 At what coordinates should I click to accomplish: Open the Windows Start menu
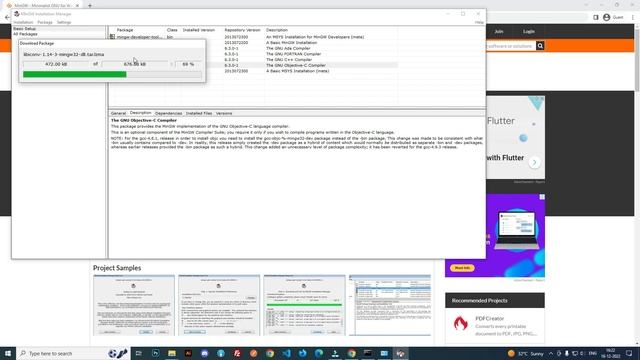pyautogui.click(x=8, y=353)
